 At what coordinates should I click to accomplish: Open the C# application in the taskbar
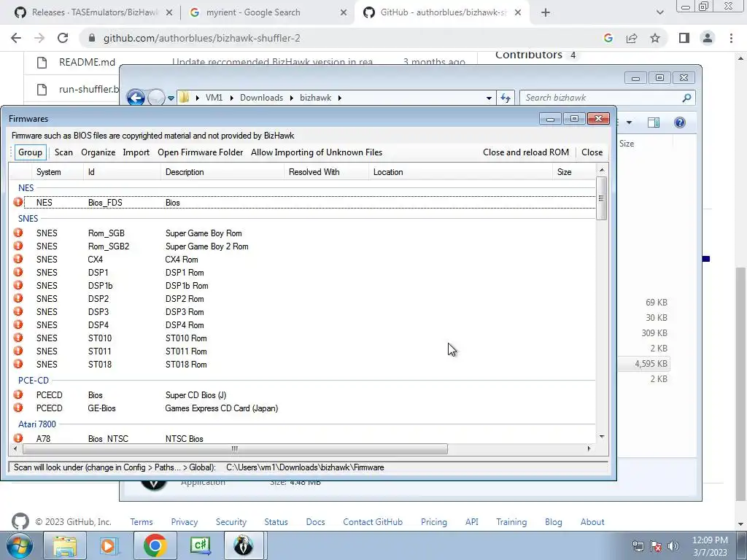(200, 545)
